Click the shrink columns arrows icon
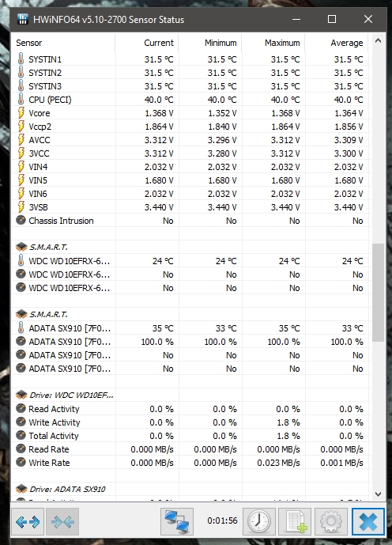This screenshot has width=392, height=545. (x=62, y=522)
